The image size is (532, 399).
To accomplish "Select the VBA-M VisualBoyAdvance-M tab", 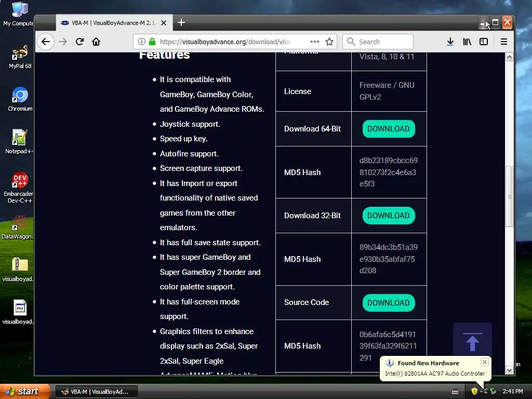I will point(114,23).
